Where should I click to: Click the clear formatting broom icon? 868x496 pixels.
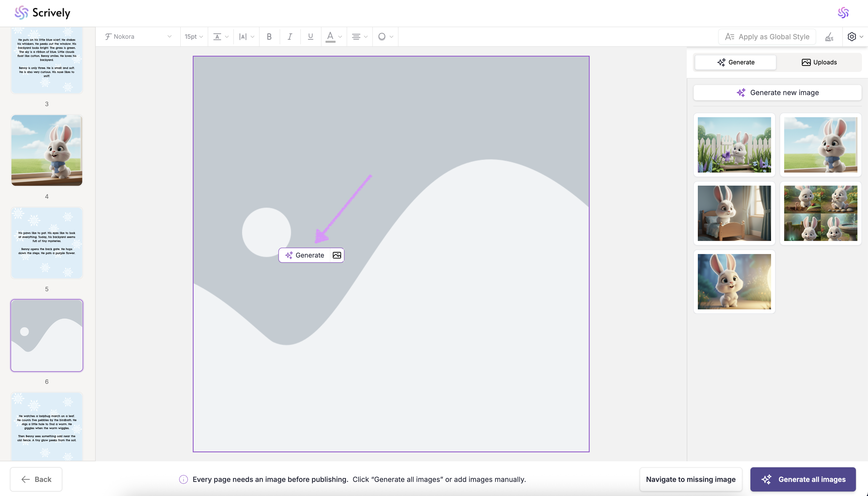pos(829,37)
